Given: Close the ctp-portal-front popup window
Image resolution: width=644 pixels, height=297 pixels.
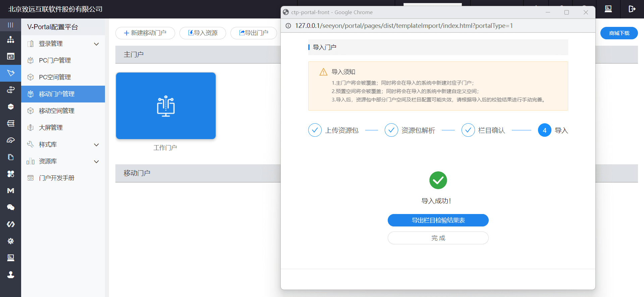Looking at the screenshot, I should point(586,12).
